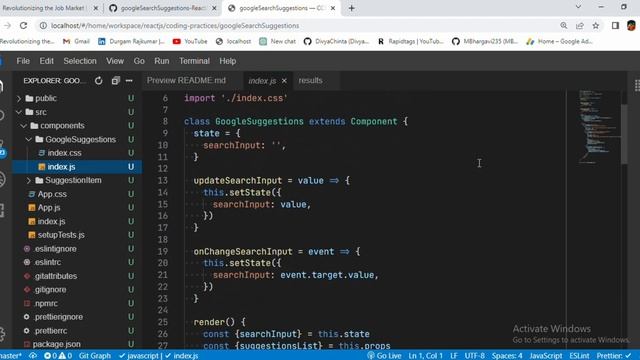
Task: Reload the browser page
Action: coord(23,25)
